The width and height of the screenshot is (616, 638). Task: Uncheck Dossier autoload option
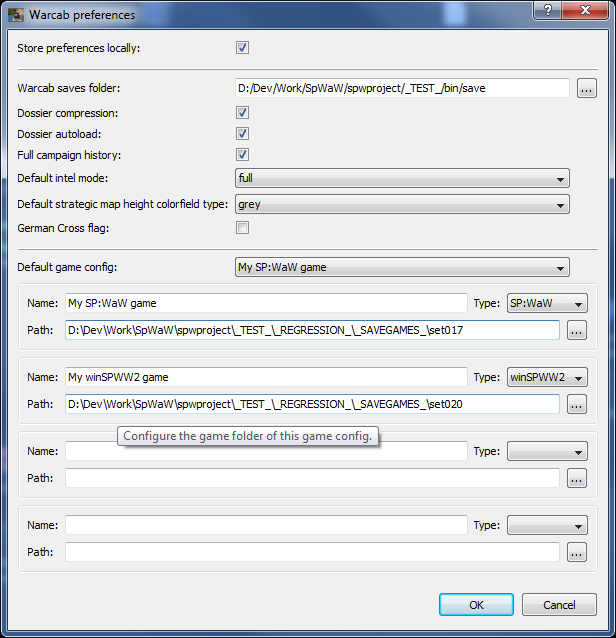coord(242,134)
